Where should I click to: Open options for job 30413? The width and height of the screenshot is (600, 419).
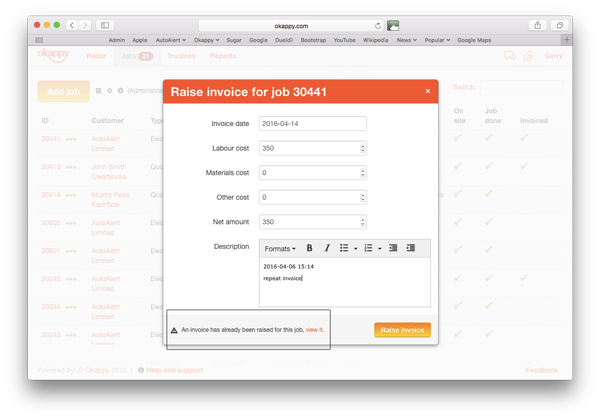pos(71,167)
